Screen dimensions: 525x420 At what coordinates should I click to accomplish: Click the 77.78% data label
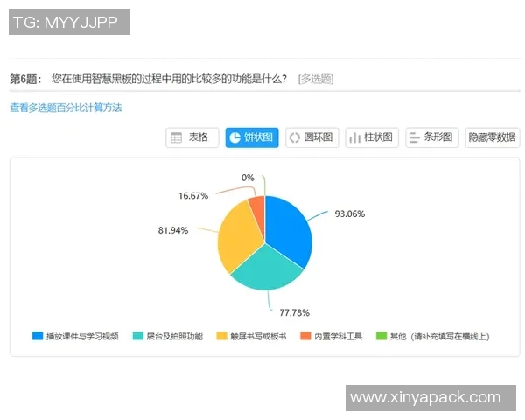coord(295,313)
